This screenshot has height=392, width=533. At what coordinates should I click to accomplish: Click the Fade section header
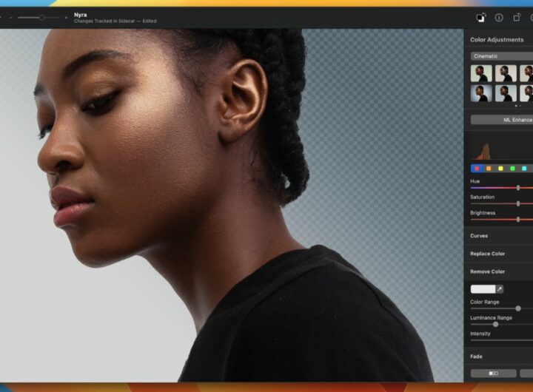coord(477,356)
